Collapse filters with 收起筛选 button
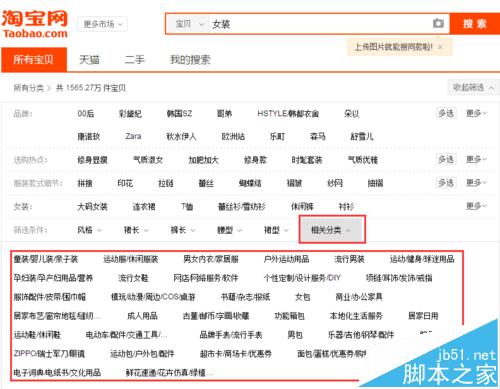The image size is (500, 389). pos(473,88)
